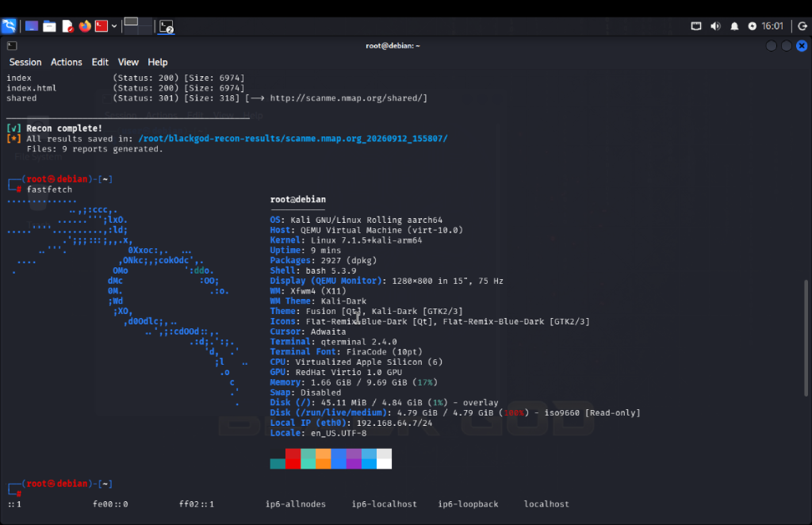Click the Show Desktop panel icon
This screenshot has height=525, width=812.
(32, 26)
